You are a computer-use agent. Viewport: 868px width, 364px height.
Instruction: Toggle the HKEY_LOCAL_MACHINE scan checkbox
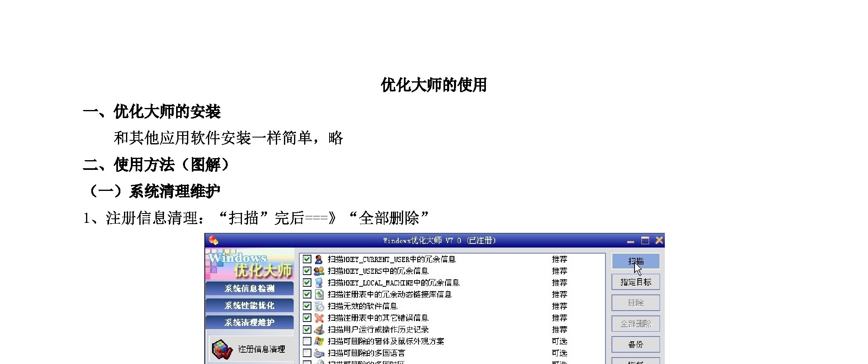pos(307,283)
